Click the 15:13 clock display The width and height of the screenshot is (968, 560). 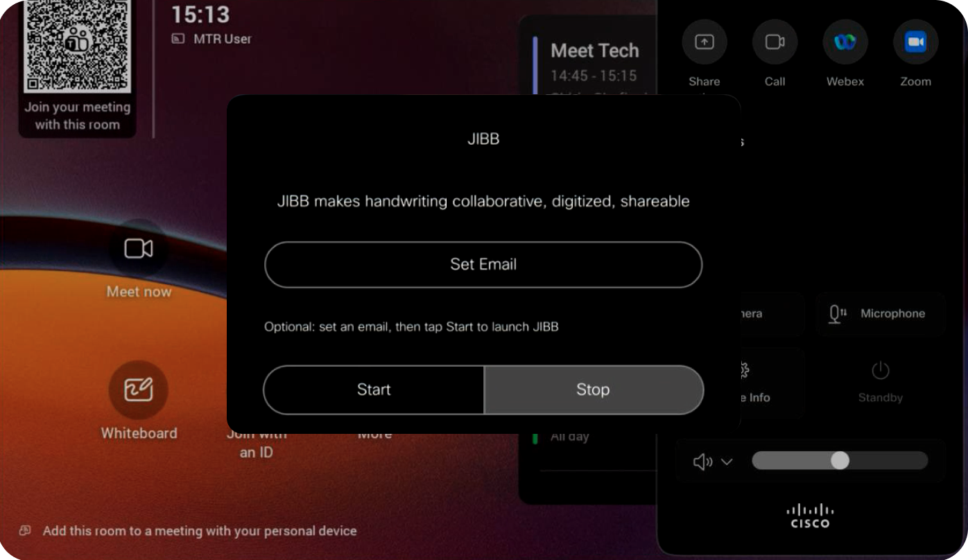point(200,15)
